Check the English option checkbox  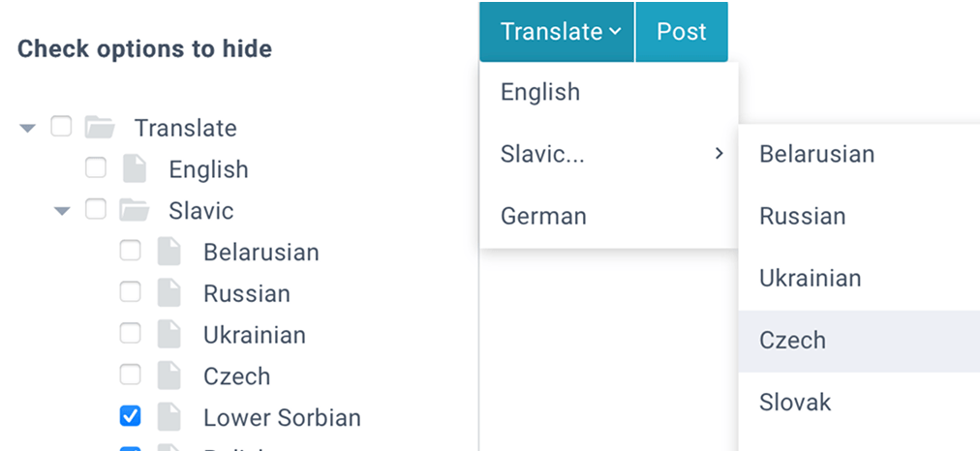click(95, 168)
